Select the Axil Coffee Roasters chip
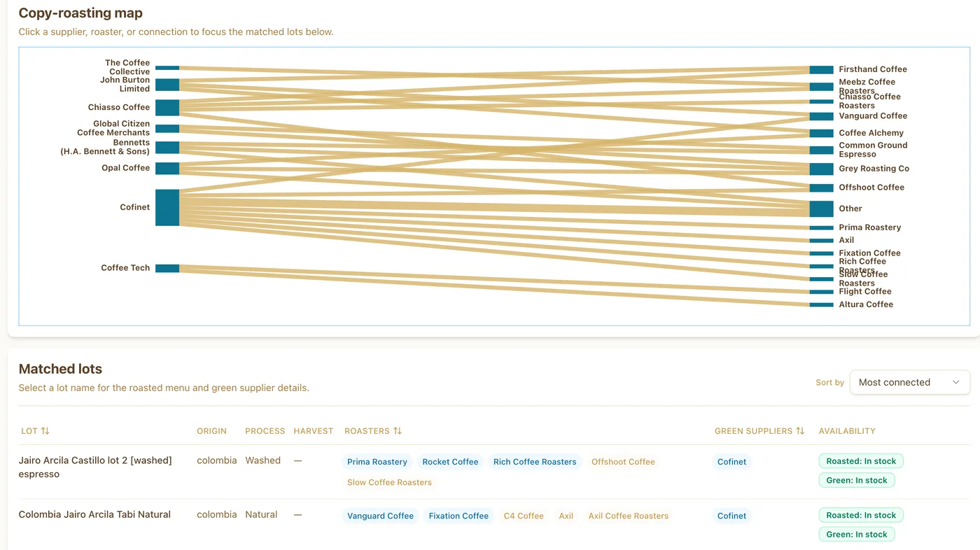 629,516
